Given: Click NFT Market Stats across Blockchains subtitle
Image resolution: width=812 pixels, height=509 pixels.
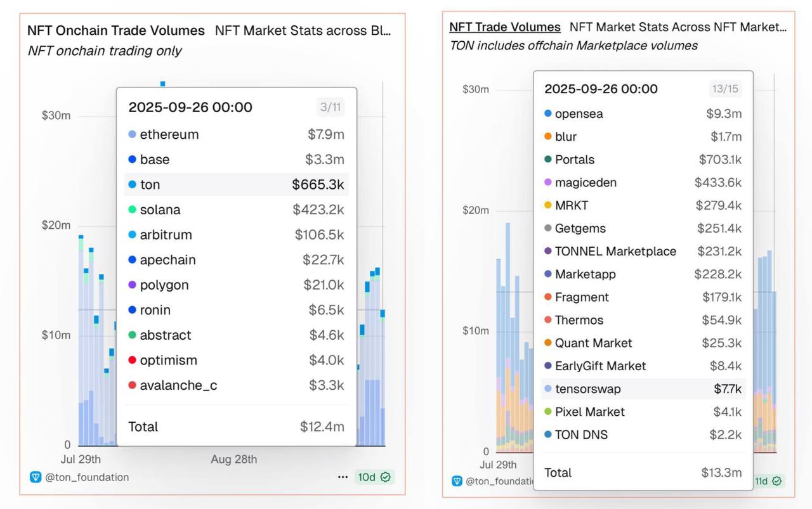Looking at the screenshot, I should pos(303,30).
